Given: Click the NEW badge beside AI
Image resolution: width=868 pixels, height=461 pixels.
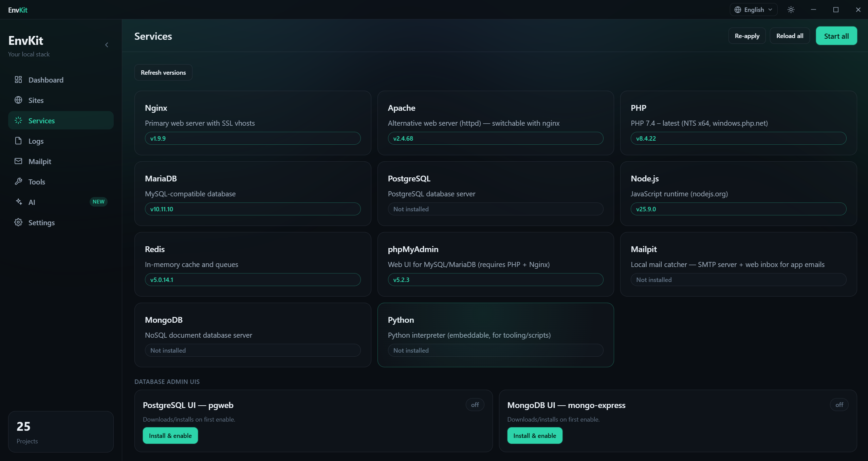Looking at the screenshot, I should click(98, 202).
